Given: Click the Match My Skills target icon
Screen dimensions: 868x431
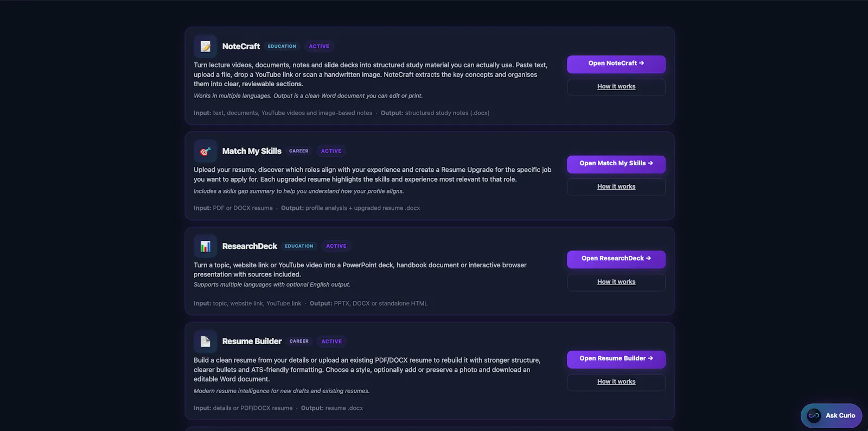Looking at the screenshot, I should pos(205,151).
